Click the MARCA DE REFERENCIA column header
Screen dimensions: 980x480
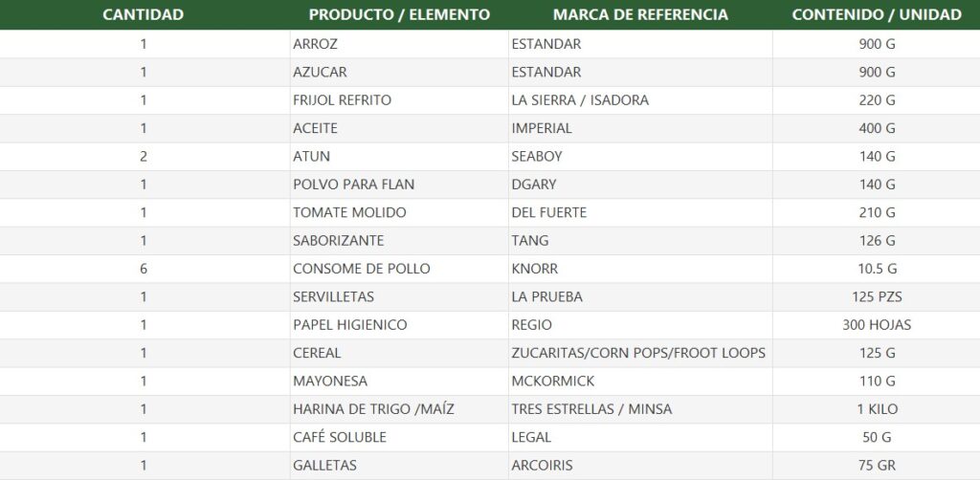pyautogui.click(x=640, y=14)
